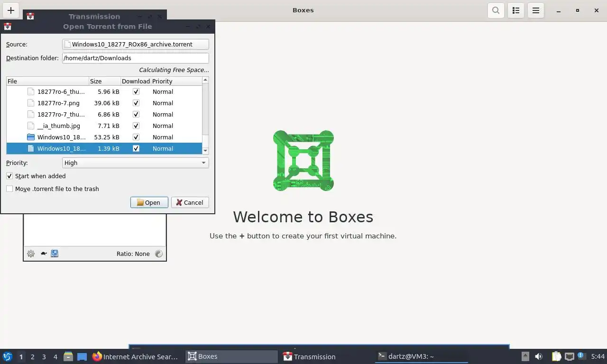Click the file icon of 18277ro-7.png
607x364 pixels.
31,103
